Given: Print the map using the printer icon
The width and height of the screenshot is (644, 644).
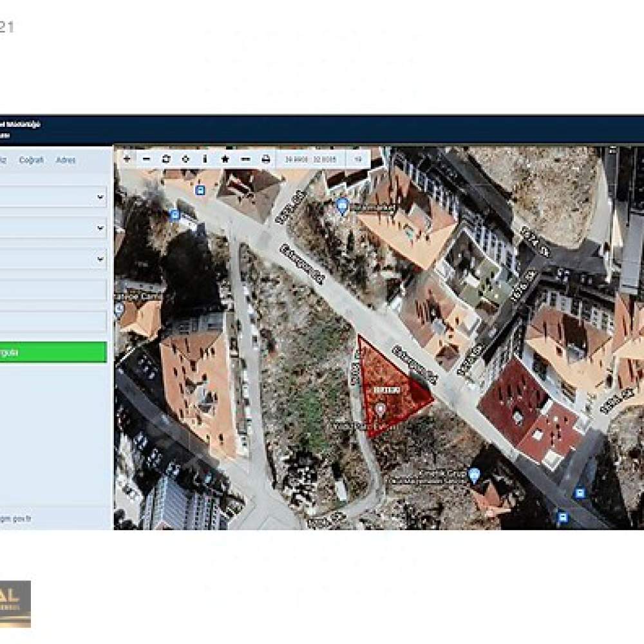Looking at the screenshot, I should (266, 159).
